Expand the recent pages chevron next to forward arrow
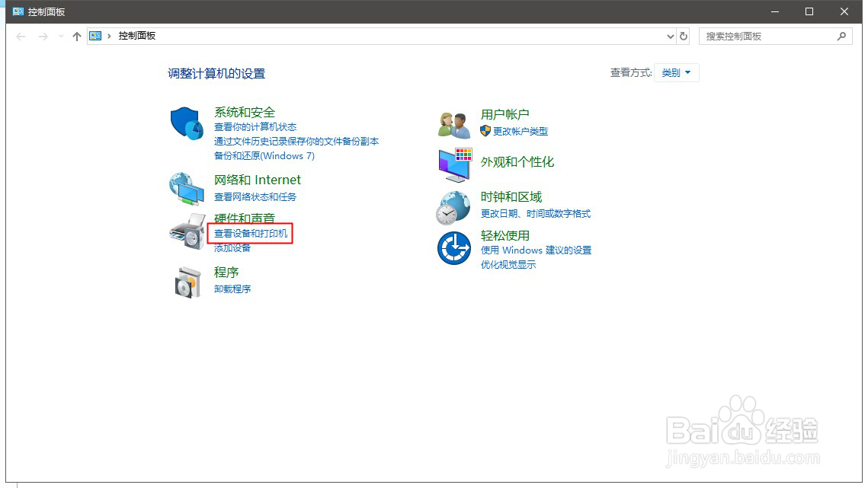The image size is (868, 488). click(59, 36)
